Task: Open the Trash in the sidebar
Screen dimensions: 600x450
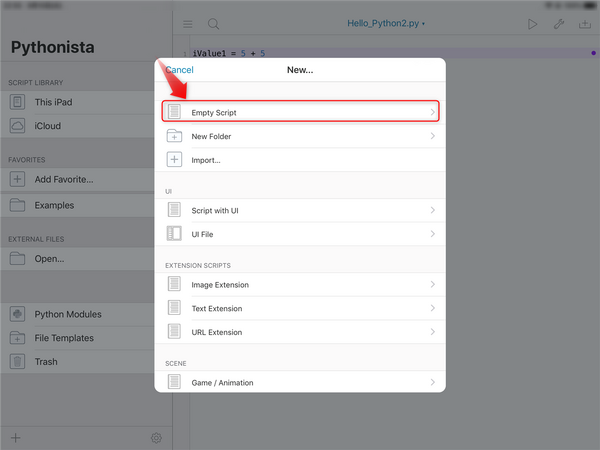Action: pos(46,362)
